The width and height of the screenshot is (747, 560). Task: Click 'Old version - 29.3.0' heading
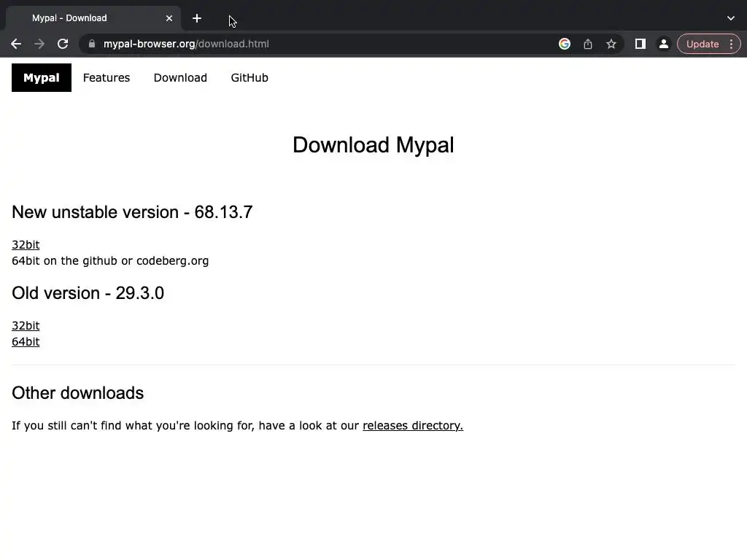88,293
